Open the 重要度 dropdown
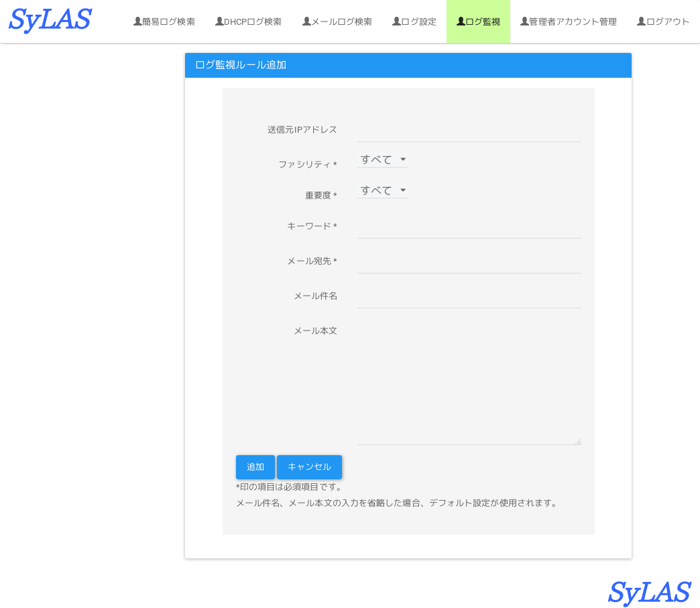 pos(382,190)
